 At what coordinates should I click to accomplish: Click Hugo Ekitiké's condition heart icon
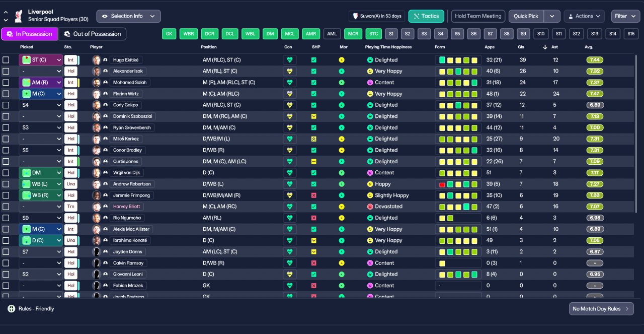(x=289, y=60)
